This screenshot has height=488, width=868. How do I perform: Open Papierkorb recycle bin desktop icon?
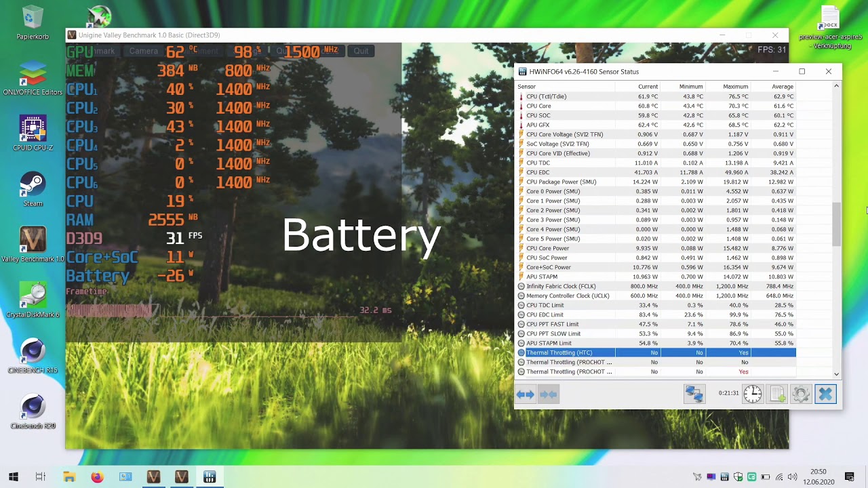[x=33, y=22]
